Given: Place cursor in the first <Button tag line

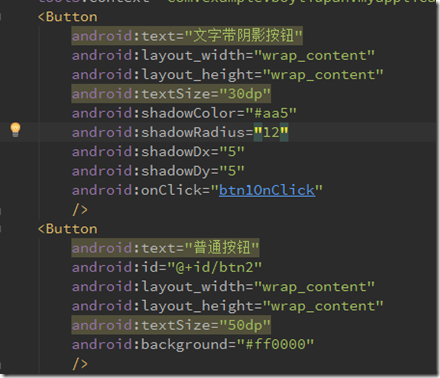Looking at the screenshot, I should coord(68,17).
